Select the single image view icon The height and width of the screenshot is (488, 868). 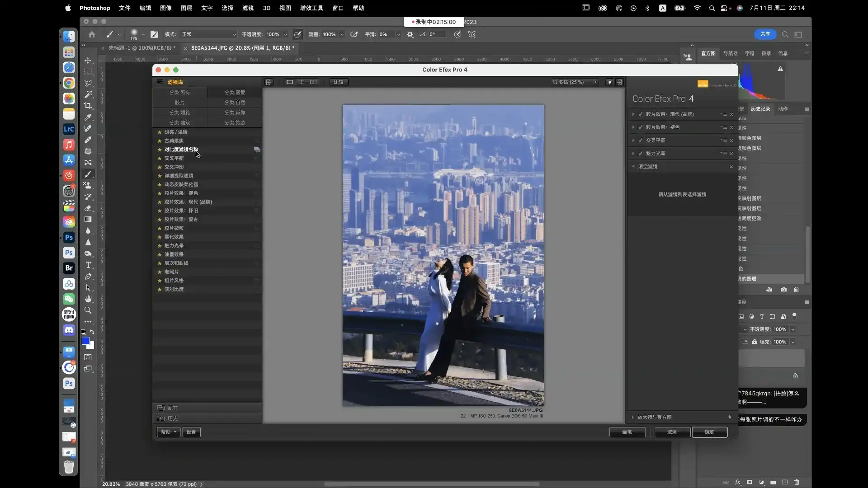(x=289, y=82)
